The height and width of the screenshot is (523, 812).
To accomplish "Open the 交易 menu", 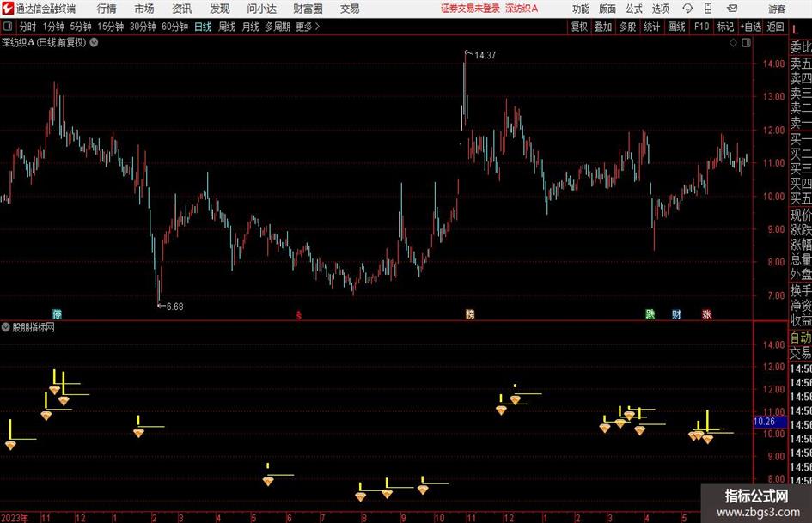I will pos(350,9).
